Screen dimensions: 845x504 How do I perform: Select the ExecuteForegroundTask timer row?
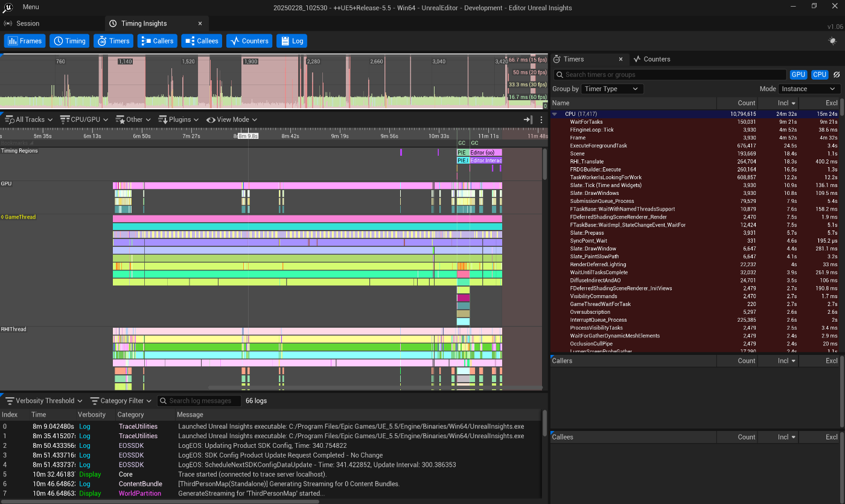point(695,145)
